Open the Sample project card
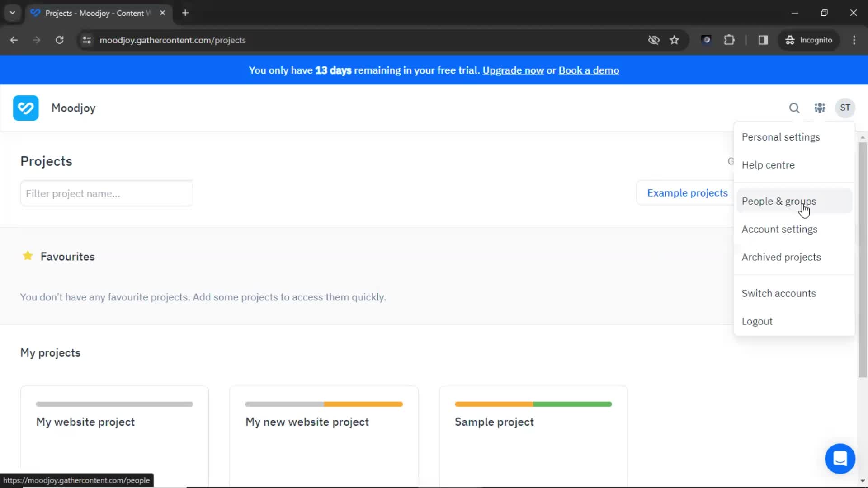The height and width of the screenshot is (488, 868). coord(533,436)
